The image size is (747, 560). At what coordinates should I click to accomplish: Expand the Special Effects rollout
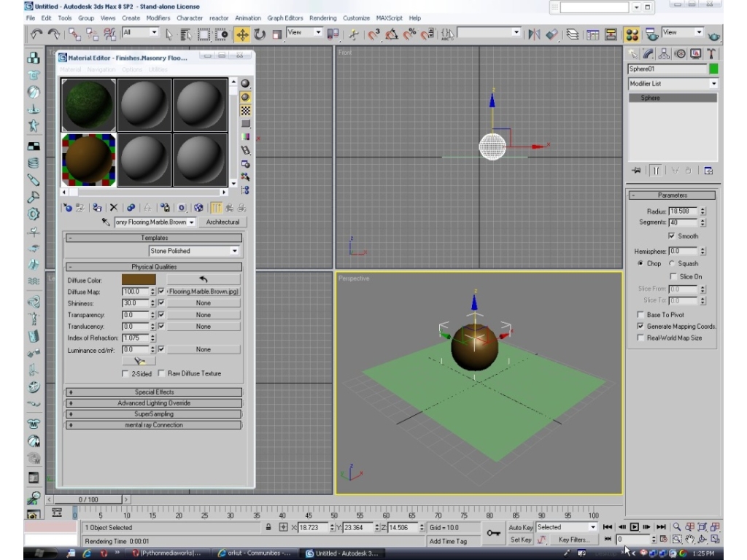click(x=154, y=392)
